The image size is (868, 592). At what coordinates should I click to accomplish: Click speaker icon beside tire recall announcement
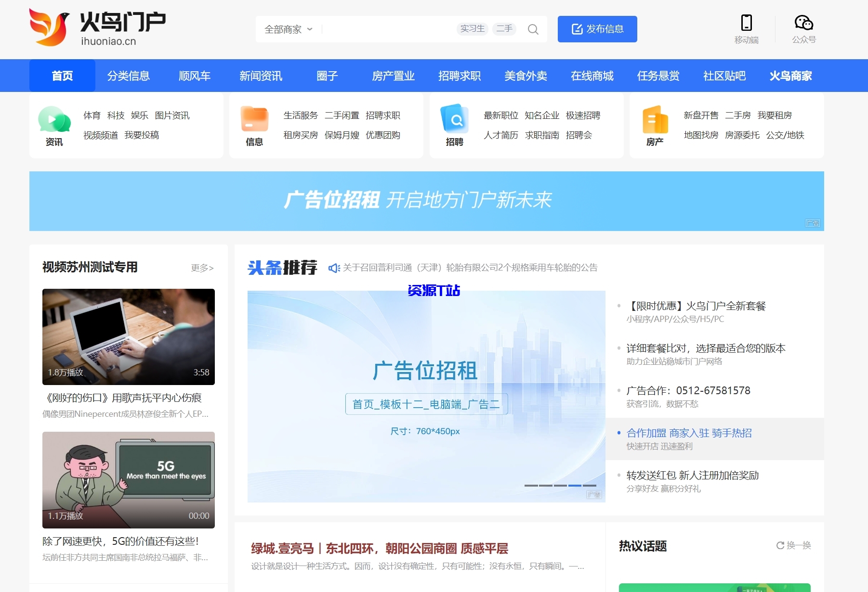pyautogui.click(x=334, y=268)
